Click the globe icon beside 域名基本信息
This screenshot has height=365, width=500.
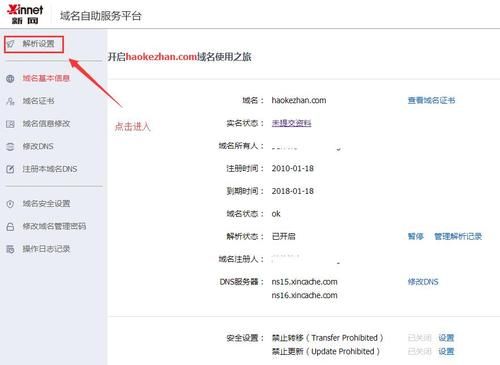pyautogui.click(x=10, y=79)
